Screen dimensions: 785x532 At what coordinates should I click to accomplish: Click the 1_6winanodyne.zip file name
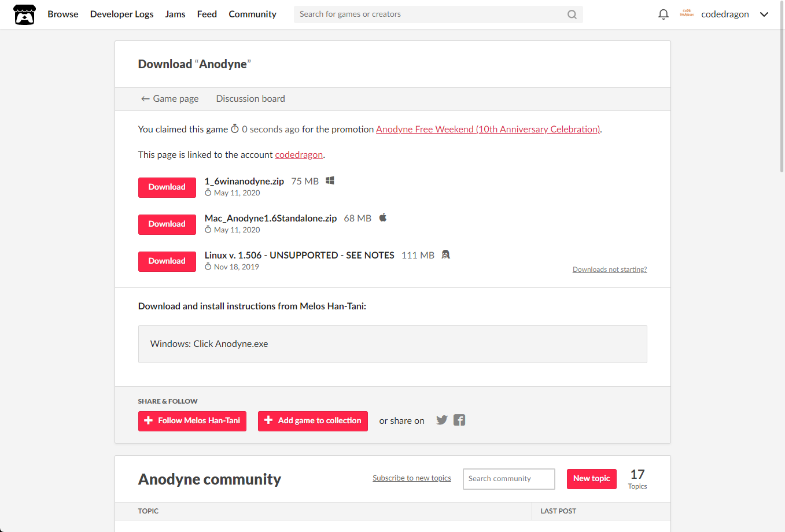click(244, 182)
